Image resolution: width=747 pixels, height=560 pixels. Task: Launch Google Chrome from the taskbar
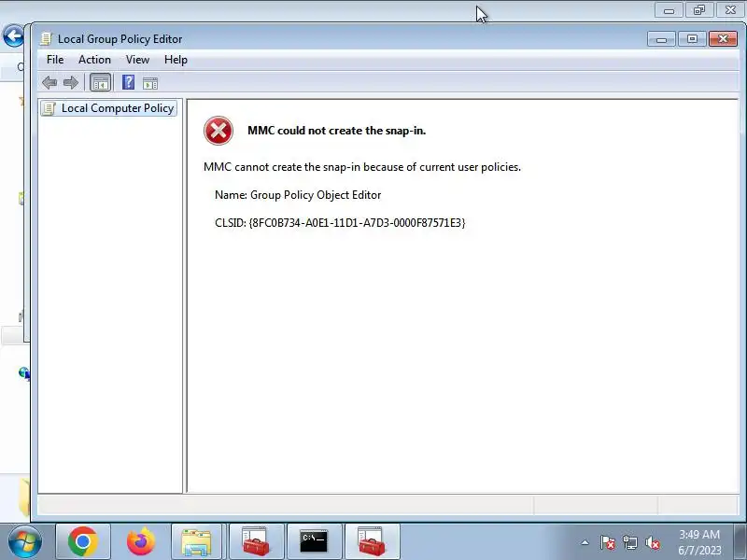click(83, 541)
